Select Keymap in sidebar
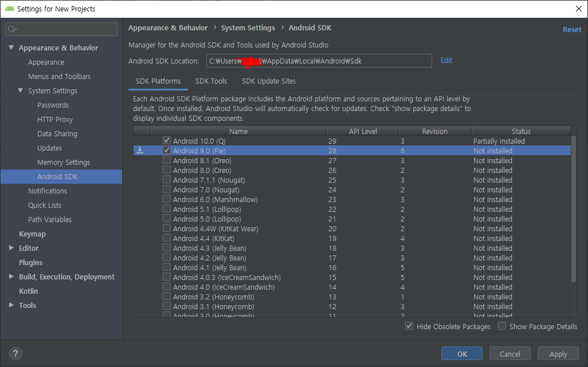588x367 pixels. (32, 234)
